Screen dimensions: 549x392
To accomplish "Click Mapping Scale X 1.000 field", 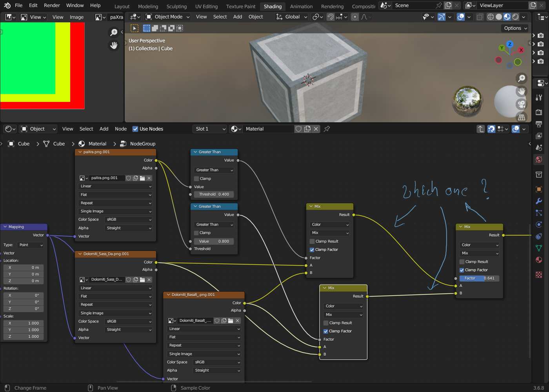I will click(x=24, y=323).
